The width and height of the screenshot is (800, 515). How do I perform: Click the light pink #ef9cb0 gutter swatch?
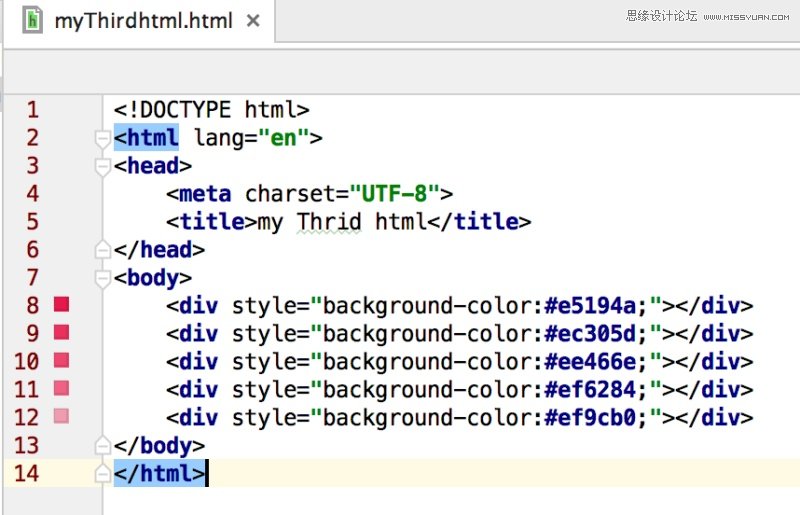(x=61, y=417)
